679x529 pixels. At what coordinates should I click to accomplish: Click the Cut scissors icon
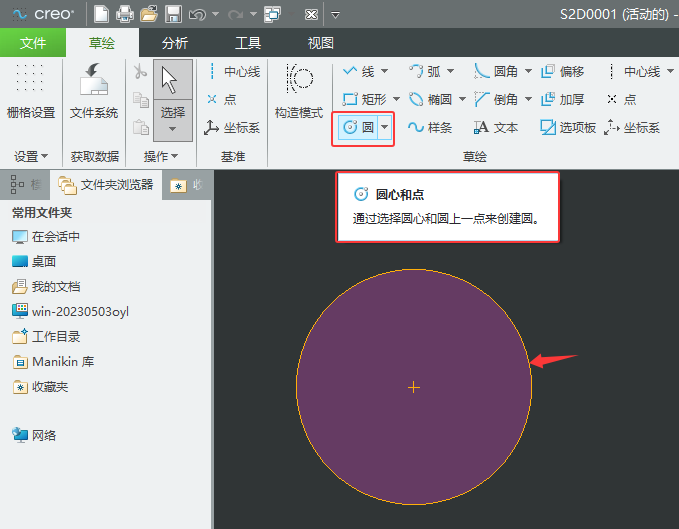point(140,71)
